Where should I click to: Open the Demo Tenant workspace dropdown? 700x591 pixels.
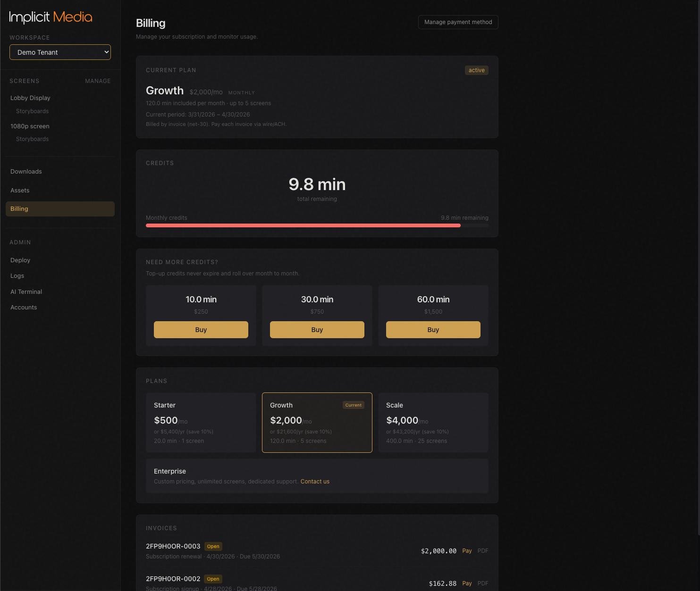pos(60,52)
